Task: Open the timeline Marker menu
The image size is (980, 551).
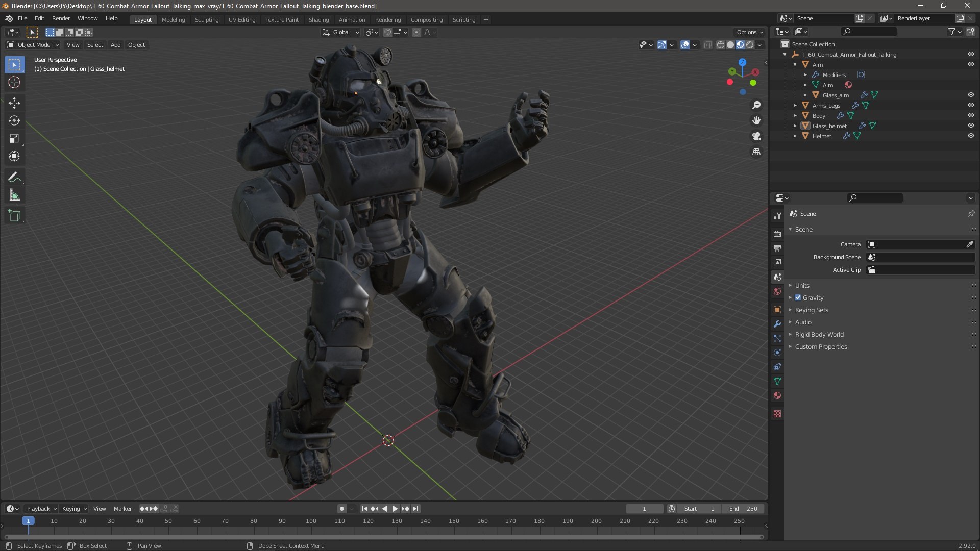Action: (x=122, y=509)
